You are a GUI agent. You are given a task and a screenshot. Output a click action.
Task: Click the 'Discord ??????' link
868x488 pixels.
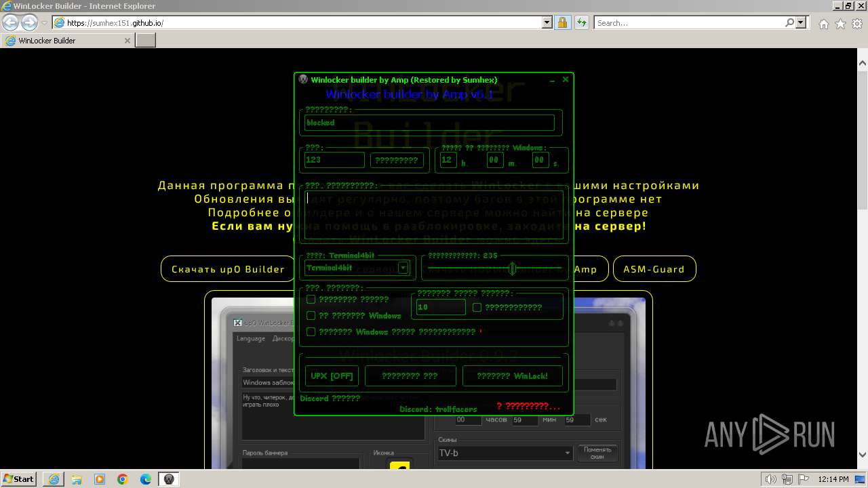coord(330,399)
